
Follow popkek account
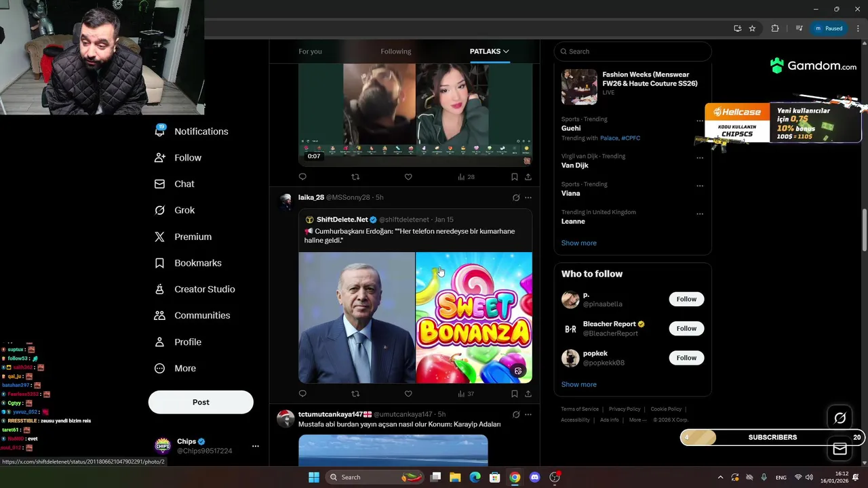pyautogui.click(x=686, y=357)
